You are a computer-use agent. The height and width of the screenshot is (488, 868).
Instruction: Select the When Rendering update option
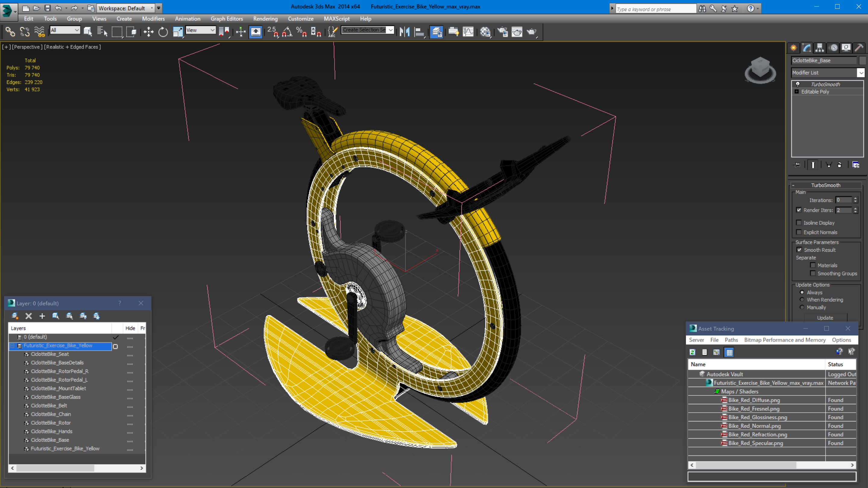[802, 300]
